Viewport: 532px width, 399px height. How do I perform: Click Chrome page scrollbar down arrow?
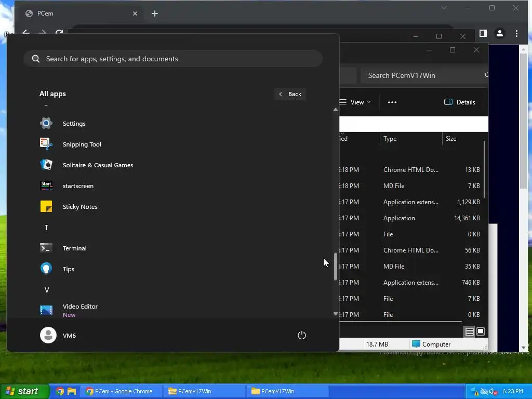[523, 348]
